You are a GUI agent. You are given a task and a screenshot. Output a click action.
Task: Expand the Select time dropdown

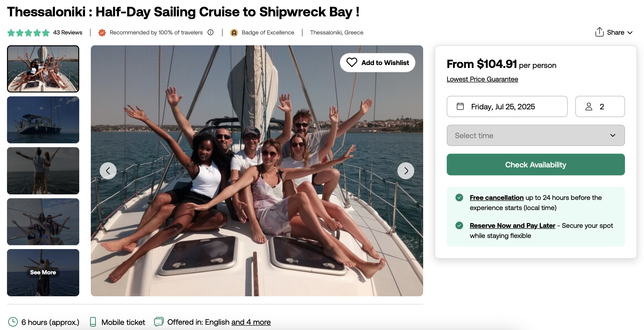535,135
